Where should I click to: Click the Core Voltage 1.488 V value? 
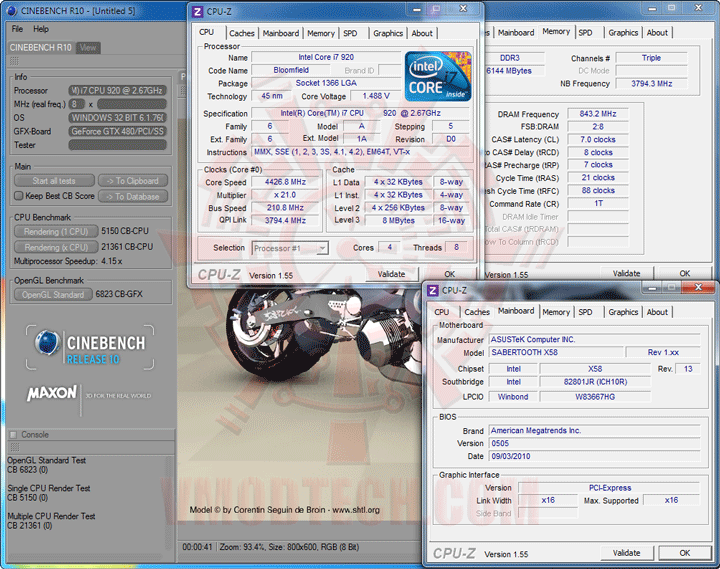tap(376, 96)
